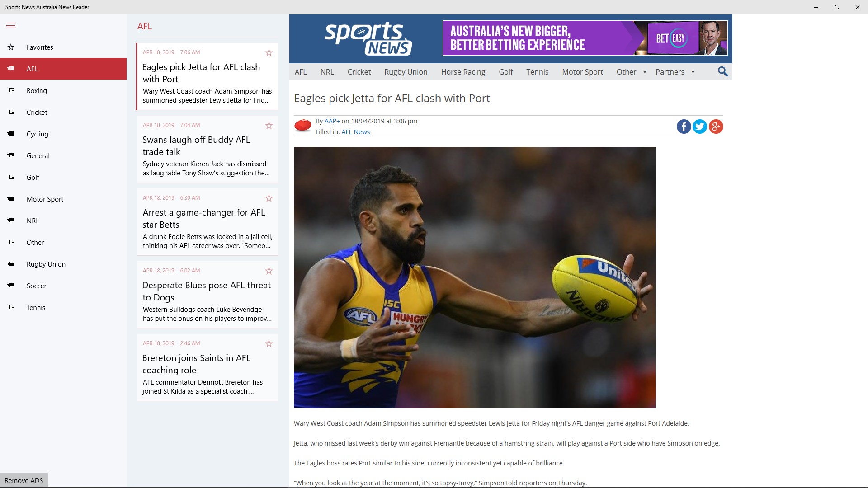
Task: Click the Sports News logo
Action: pos(368,39)
